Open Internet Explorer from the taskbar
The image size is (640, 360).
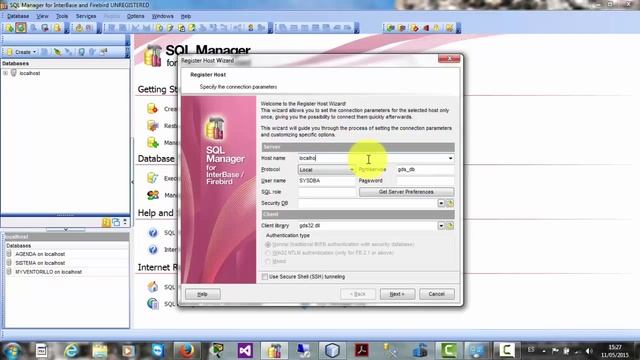pyautogui.click(x=71, y=350)
